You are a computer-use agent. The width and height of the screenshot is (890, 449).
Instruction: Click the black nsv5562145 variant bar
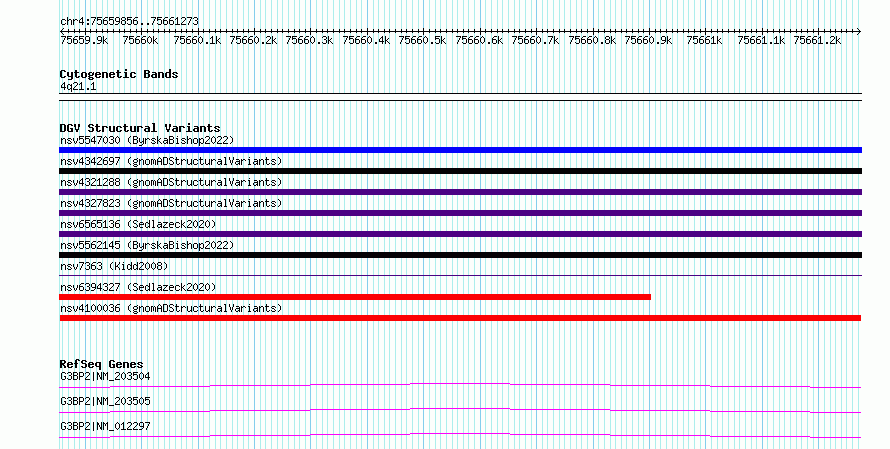[460, 255]
